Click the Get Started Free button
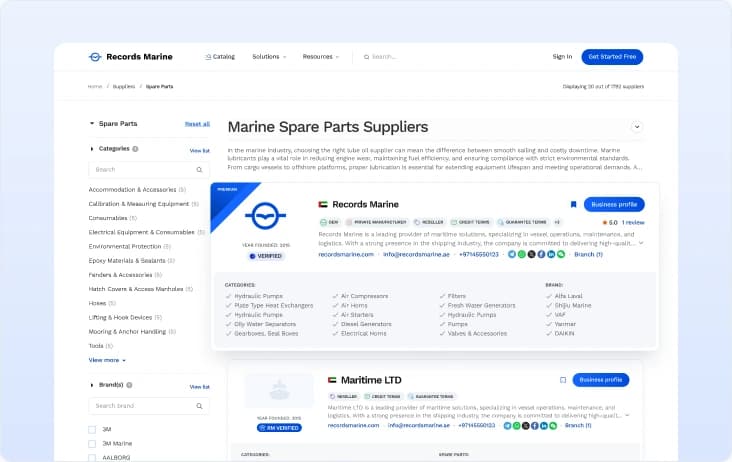Image resolution: width=732 pixels, height=462 pixels. click(x=612, y=57)
